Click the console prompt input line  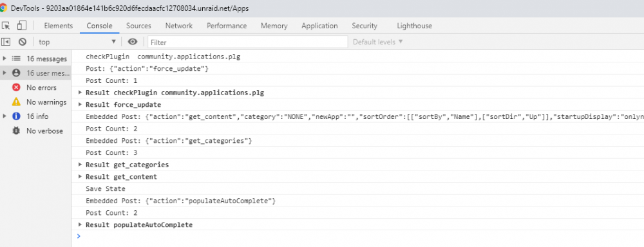357,236
